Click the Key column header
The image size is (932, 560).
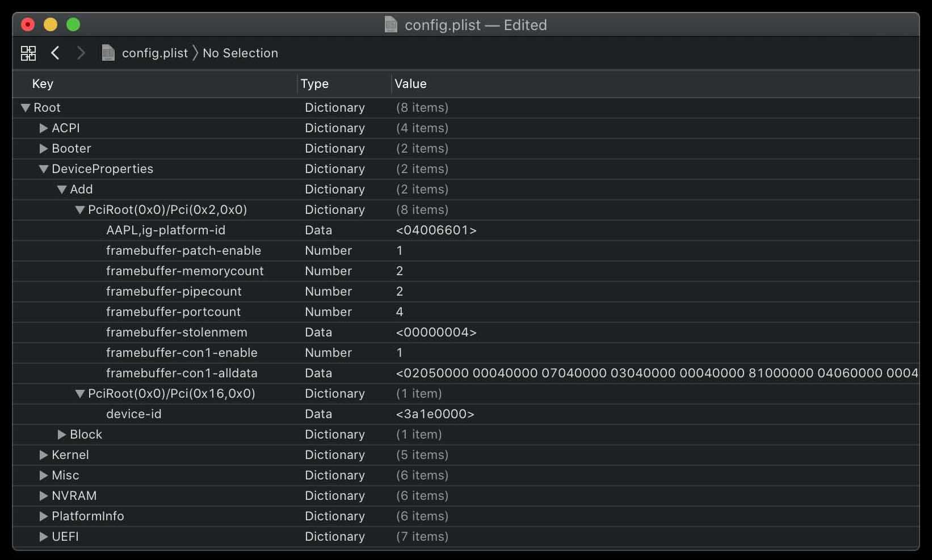tap(43, 84)
